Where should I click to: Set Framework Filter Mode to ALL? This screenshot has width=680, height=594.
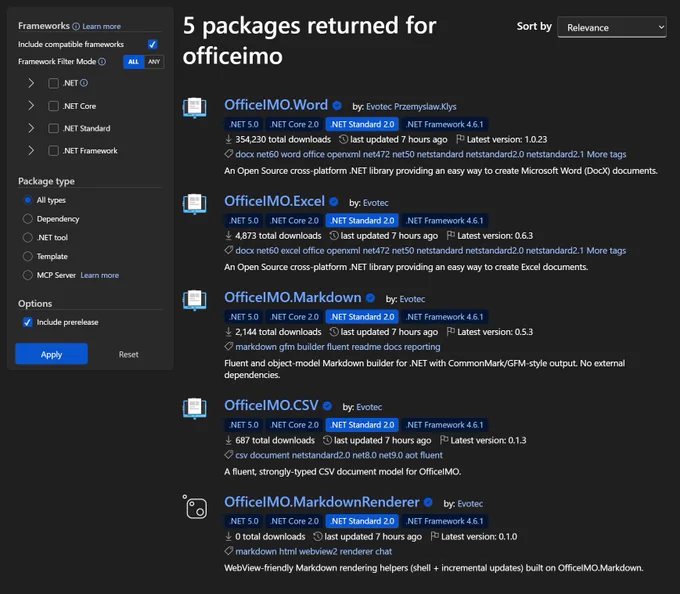click(134, 62)
